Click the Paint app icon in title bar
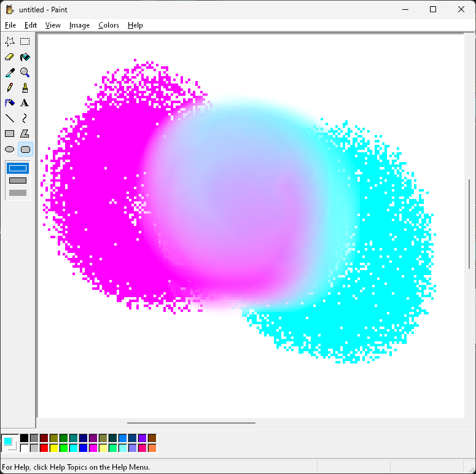 10,9
